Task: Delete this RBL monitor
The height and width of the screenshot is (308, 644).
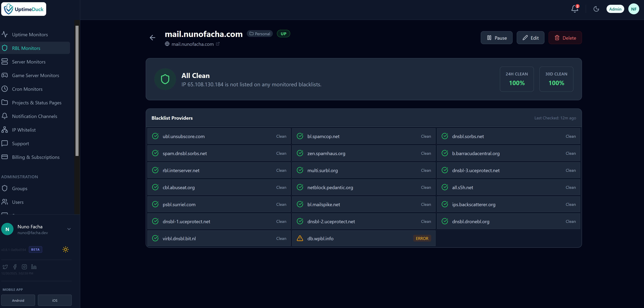Action: click(x=565, y=38)
